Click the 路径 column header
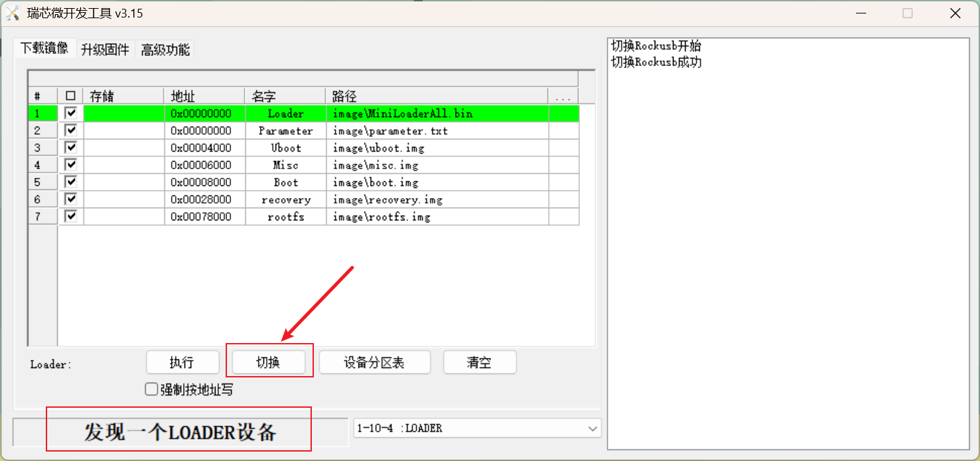The width and height of the screenshot is (980, 461). tap(436, 96)
